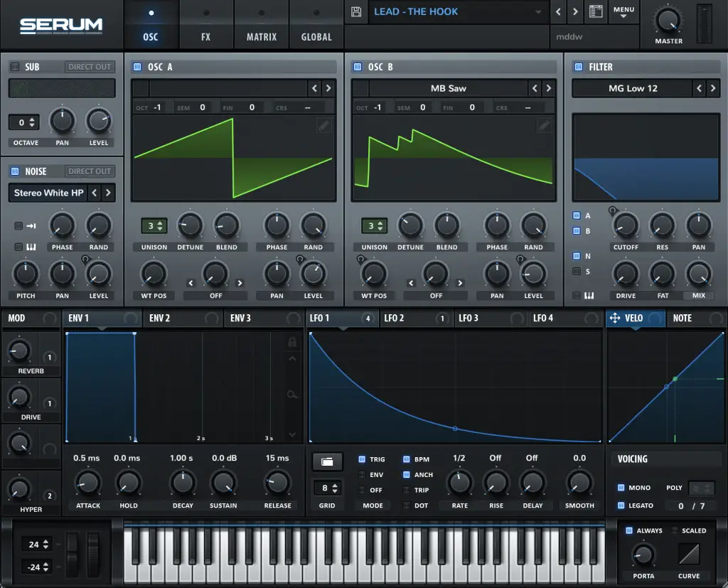Click the OSC B waveform edit pencil icon
This screenshot has height=588, width=728.
[x=544, y=125]
